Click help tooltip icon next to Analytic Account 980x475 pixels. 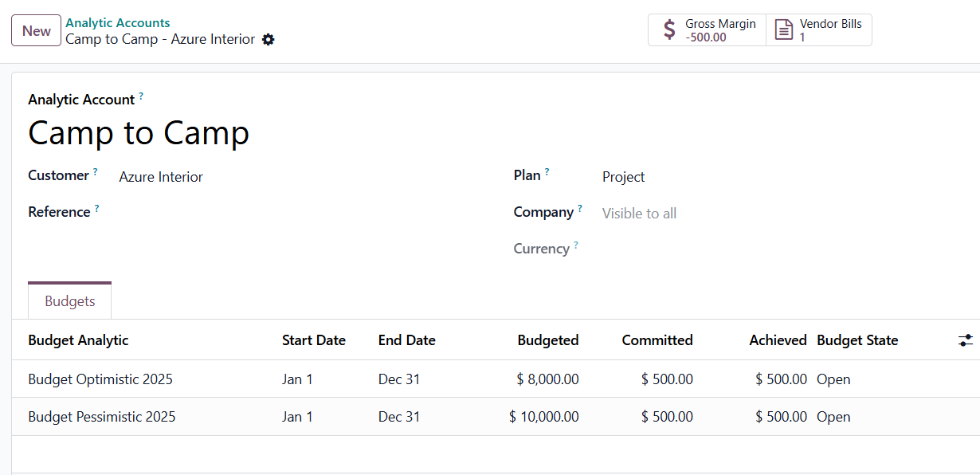pos(141,96)
